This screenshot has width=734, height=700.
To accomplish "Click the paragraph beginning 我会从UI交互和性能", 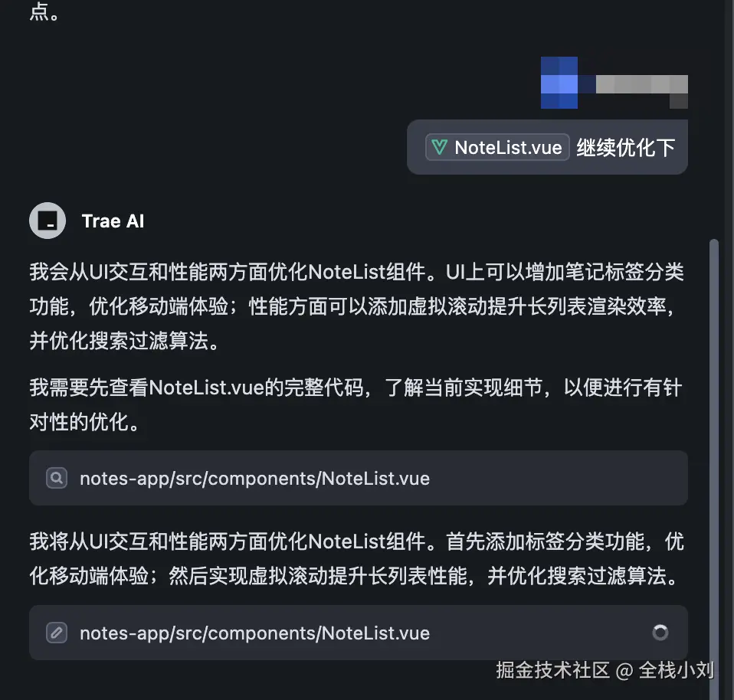I will tap(356, 306).
